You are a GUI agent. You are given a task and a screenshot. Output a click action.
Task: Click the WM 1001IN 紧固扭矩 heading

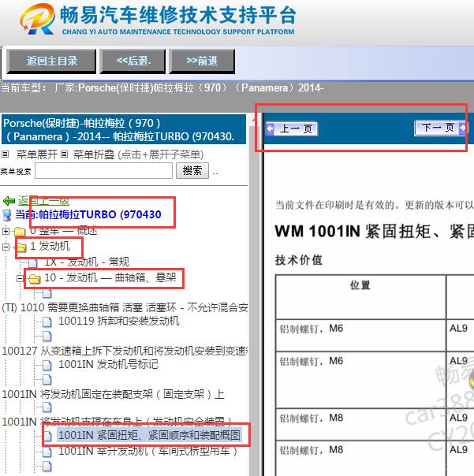[x=374, y=232]
